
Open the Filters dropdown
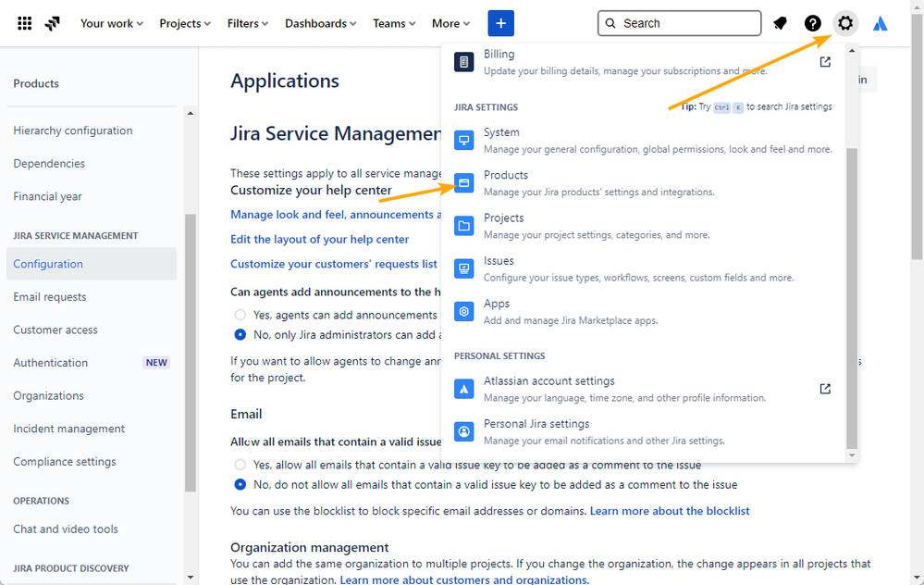[x=248, y=23]
